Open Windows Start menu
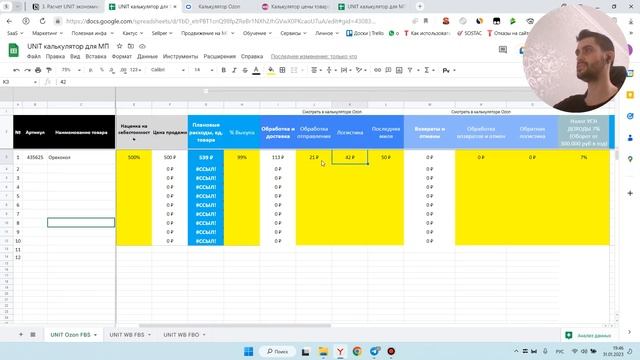 pyautogui.click(x=248, y=351)
